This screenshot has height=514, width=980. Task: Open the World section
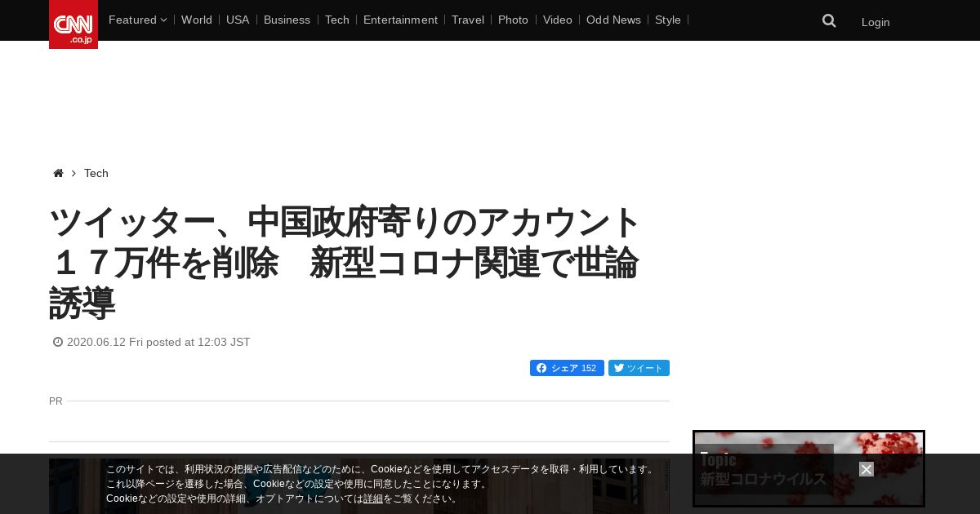coord(197,20)
